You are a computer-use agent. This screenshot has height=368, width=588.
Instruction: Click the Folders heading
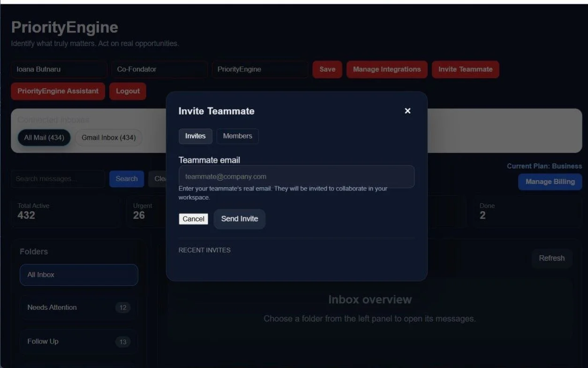(x=34, y=252)
